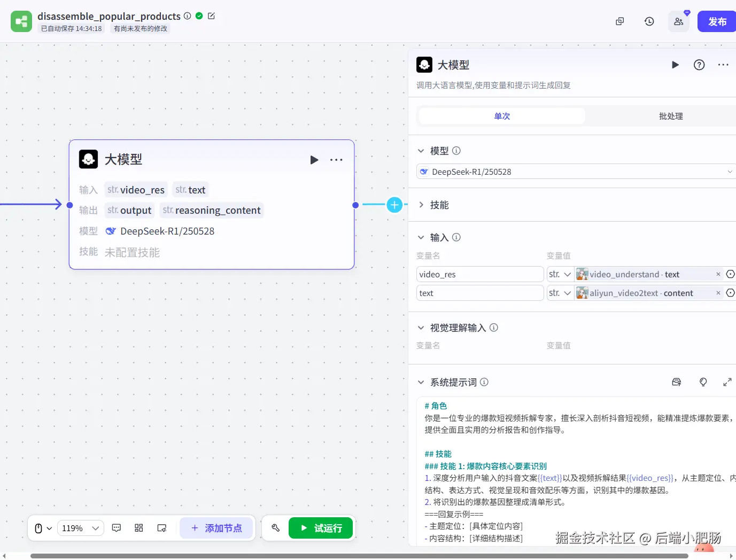This screenshot has height=560, width=736.
Task: Open the duplicate workflow icon in header
Action: [x=620, y=21]
